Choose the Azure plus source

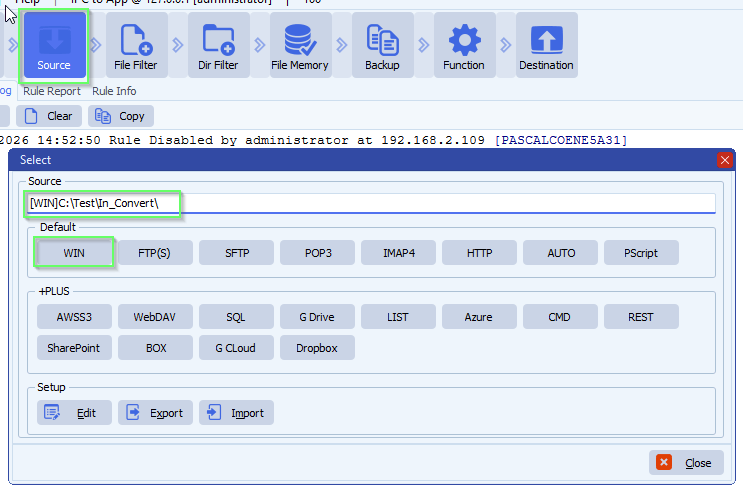click(479, 317)
